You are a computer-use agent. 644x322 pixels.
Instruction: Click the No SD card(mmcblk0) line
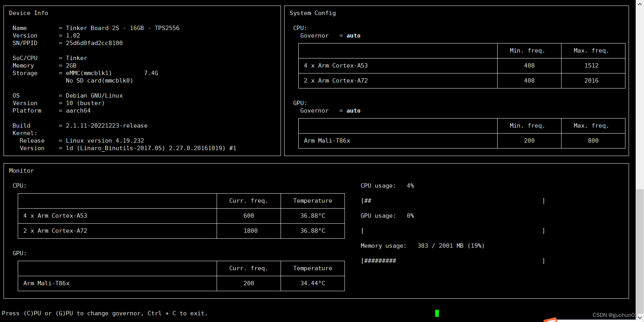[99, 81]
